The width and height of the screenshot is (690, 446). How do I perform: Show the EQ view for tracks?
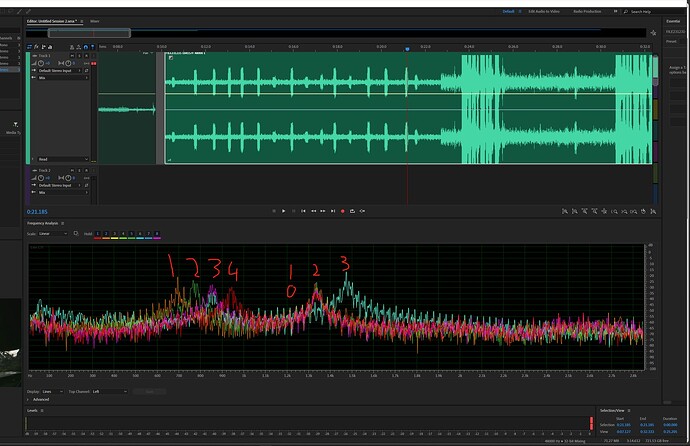click(x=50, y=47)
